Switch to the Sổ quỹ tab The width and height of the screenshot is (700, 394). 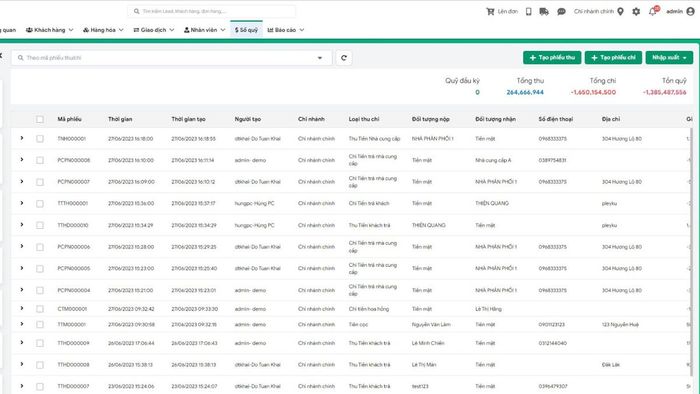(x=246, y=30)
